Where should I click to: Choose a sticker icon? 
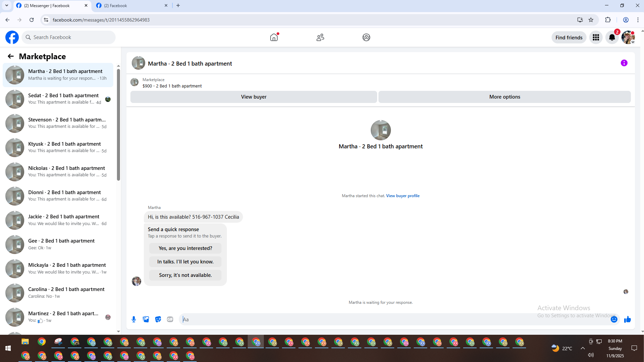click(x=158, y=319)
